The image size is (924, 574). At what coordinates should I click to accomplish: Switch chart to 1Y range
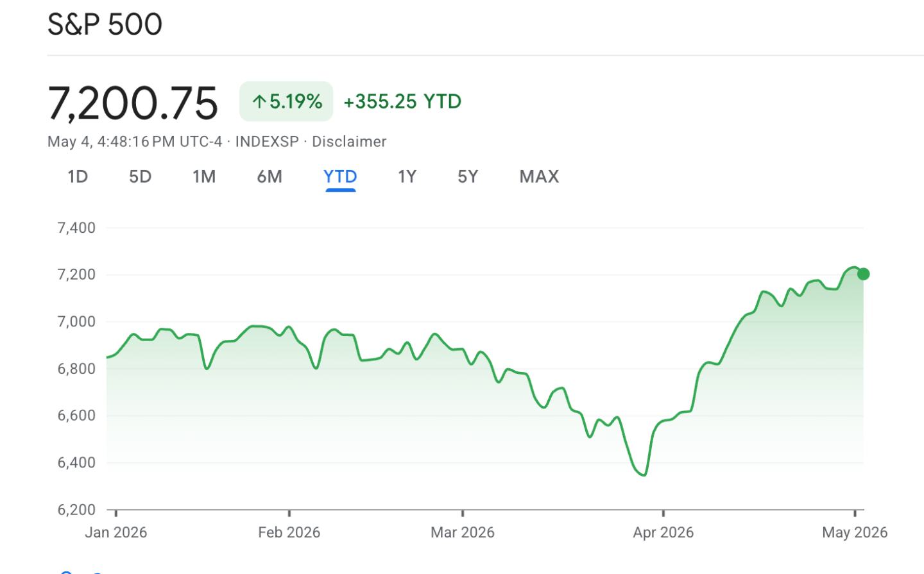[407, 176]
